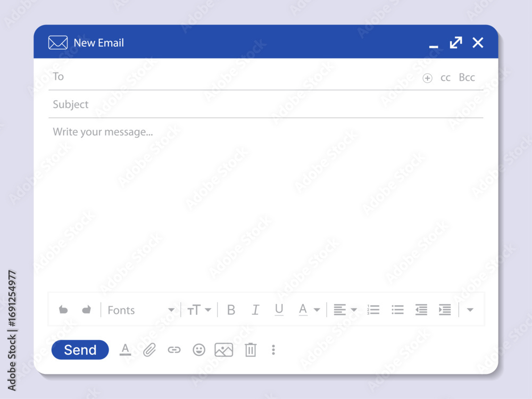Insert a link with the chain icon
Screen dimensions: 532x399
point(174,350)
